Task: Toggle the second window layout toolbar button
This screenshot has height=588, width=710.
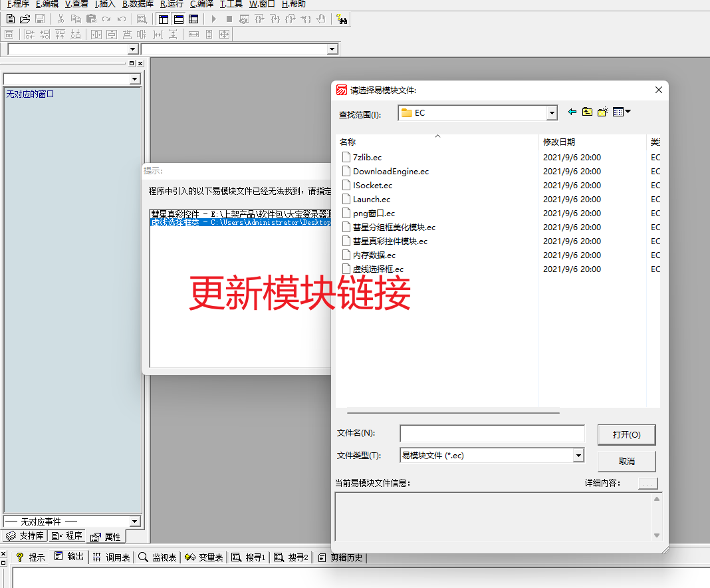Action: pos(179,19)
